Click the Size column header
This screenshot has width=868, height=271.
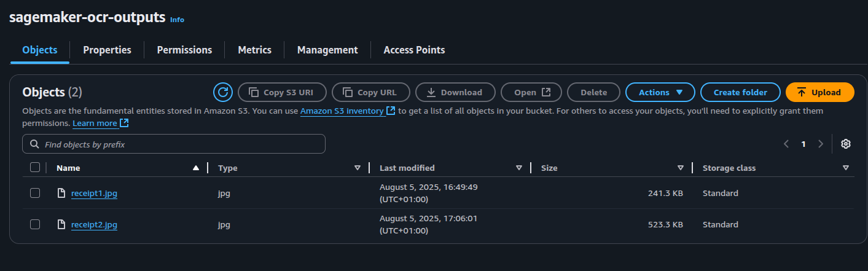[549, 168]
